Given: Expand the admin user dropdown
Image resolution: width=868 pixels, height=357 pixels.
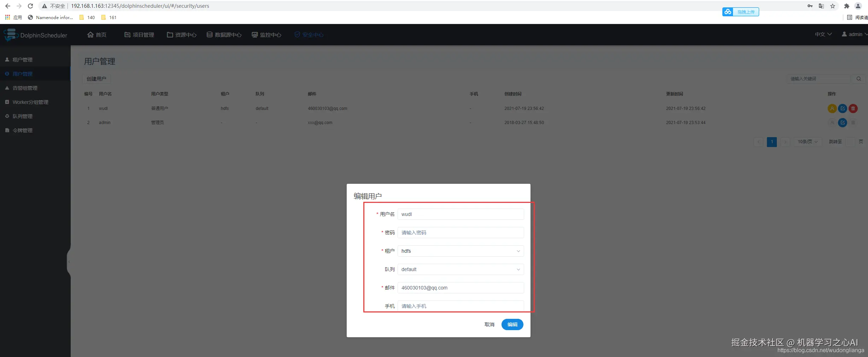Looking at the screenshot, I should 854,34.
